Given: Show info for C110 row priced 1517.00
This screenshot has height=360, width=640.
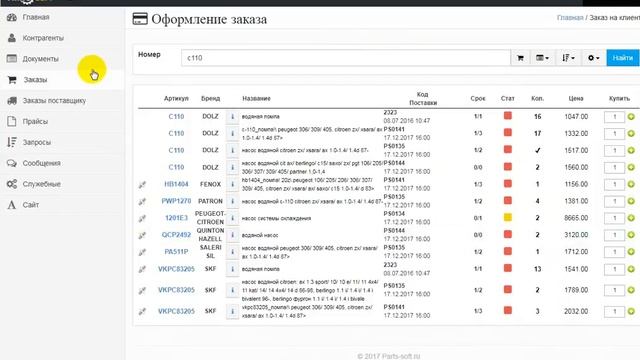Looking at the screenshot, I should (232, 151).
